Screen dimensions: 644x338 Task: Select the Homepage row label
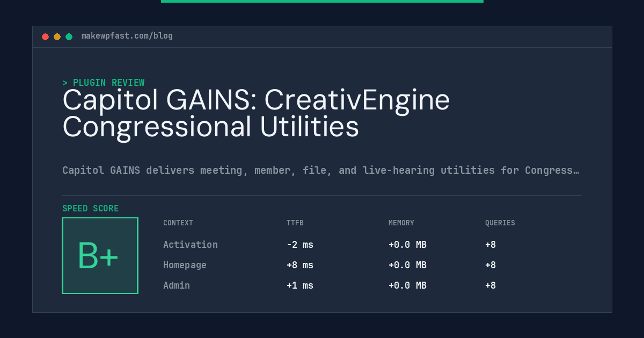pos(185,265)
